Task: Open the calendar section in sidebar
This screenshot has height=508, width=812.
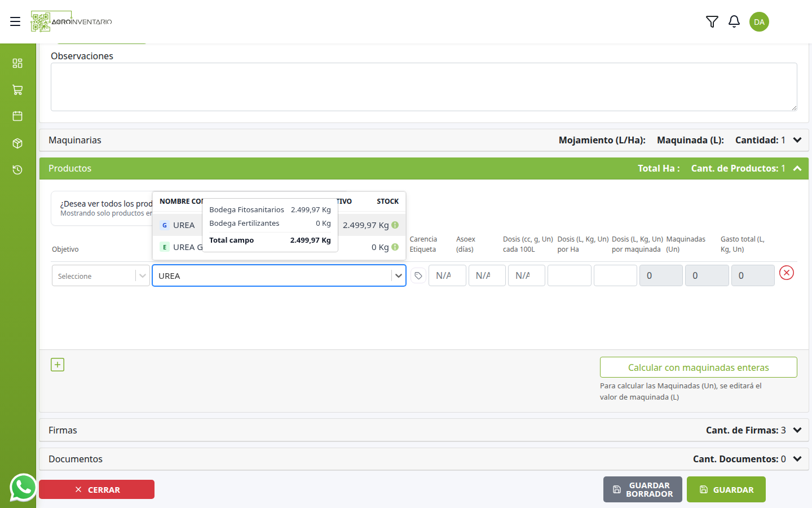Action: click(17, 116)
